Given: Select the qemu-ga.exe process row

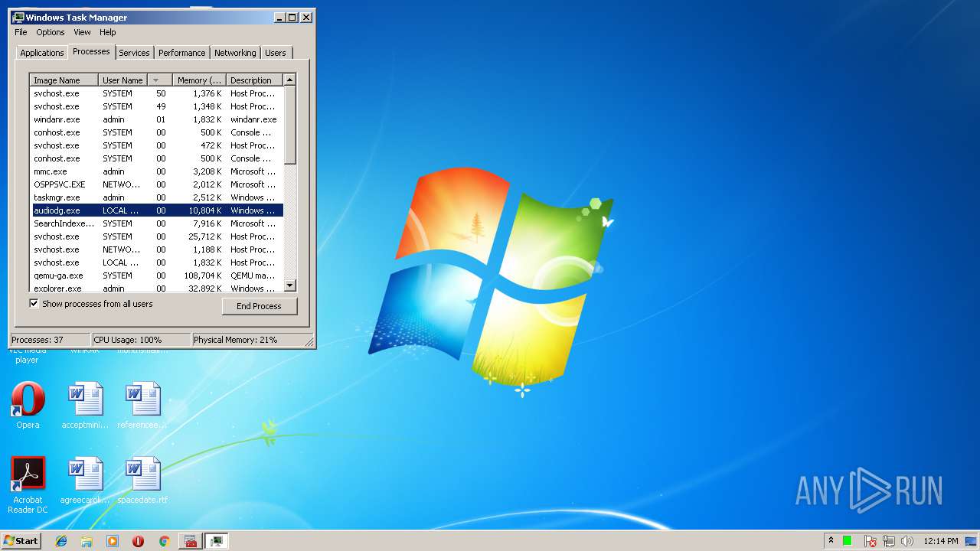Looking at the screenshot, I should [x=157, y=275].
